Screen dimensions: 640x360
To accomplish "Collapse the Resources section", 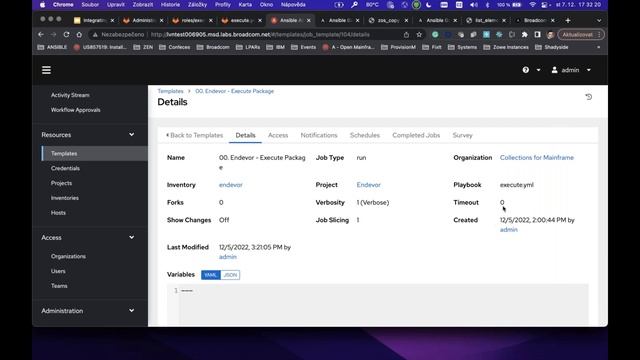I will pyautogui.click(x=131, y=135).
